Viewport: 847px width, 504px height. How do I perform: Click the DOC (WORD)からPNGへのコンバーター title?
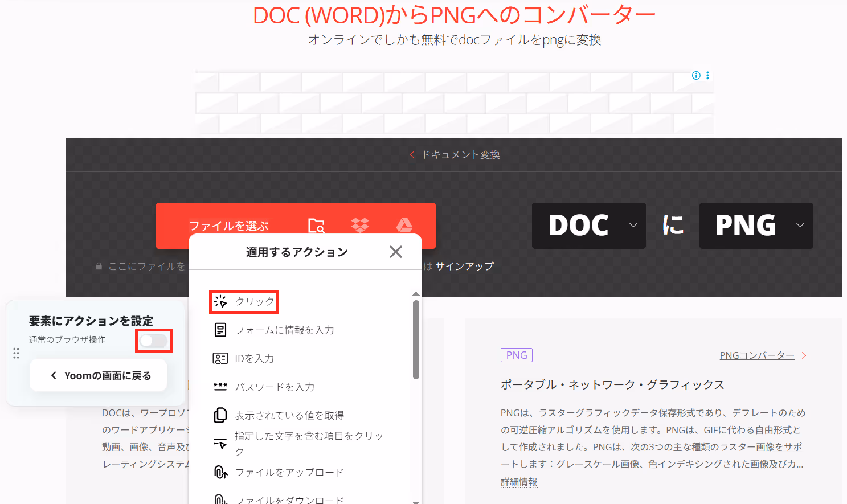455,15
